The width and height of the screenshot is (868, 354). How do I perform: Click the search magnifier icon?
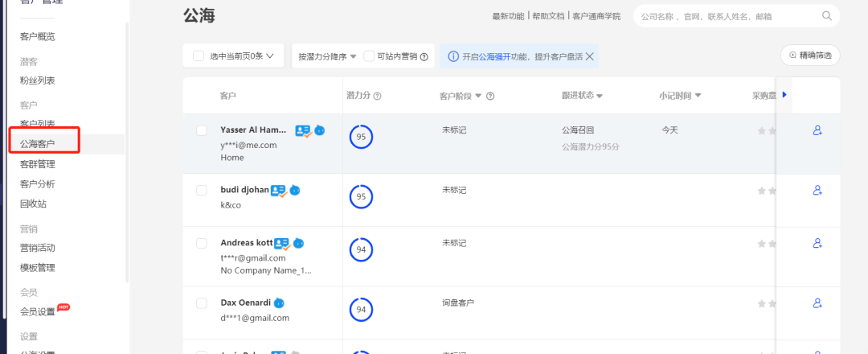point(827,16)
